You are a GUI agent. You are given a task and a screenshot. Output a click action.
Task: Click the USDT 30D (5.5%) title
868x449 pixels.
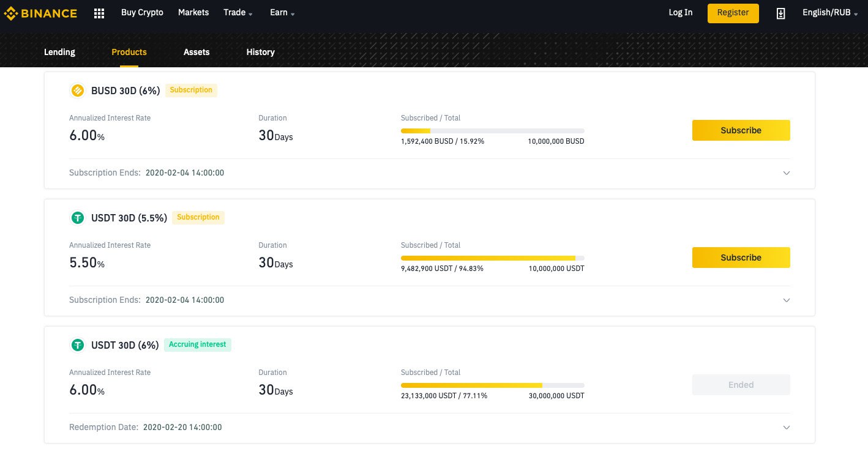129,218
